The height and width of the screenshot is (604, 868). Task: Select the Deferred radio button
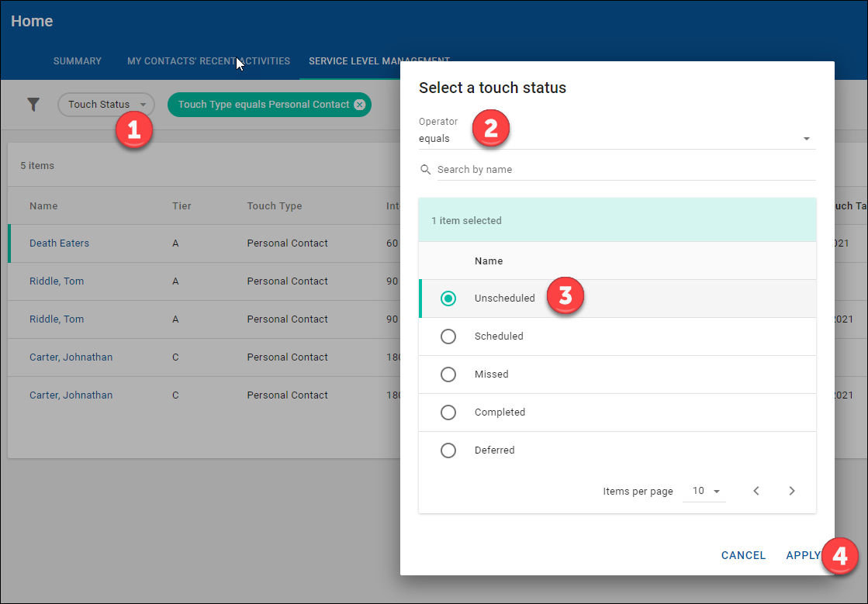coord(448,450)
